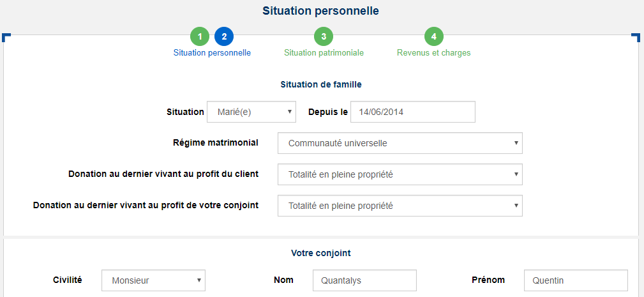
Task: Click the green step 4 circle
Action: pyautogui.click(x=434, y=36)
